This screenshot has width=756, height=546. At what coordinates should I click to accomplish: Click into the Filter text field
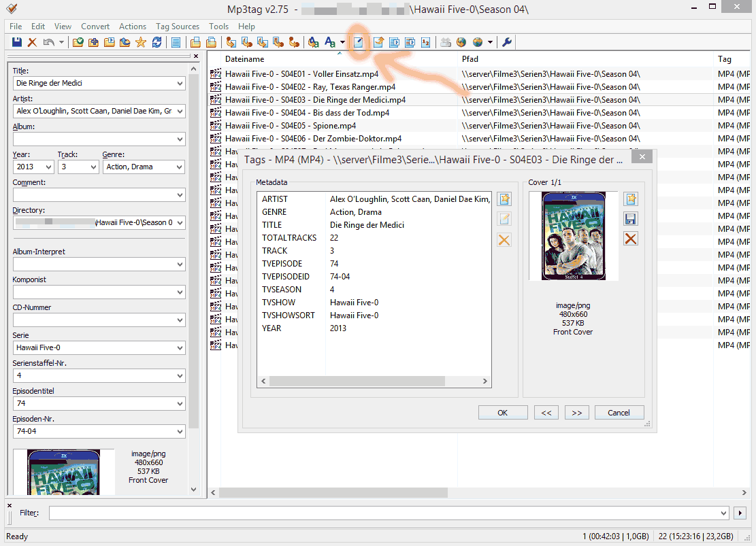coord(383,513)
